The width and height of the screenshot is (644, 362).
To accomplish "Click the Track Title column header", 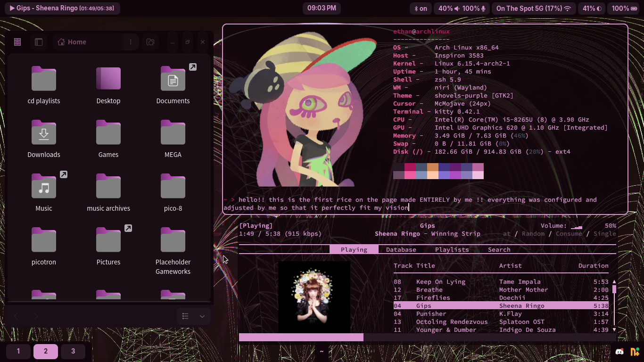I will point(414,266).
